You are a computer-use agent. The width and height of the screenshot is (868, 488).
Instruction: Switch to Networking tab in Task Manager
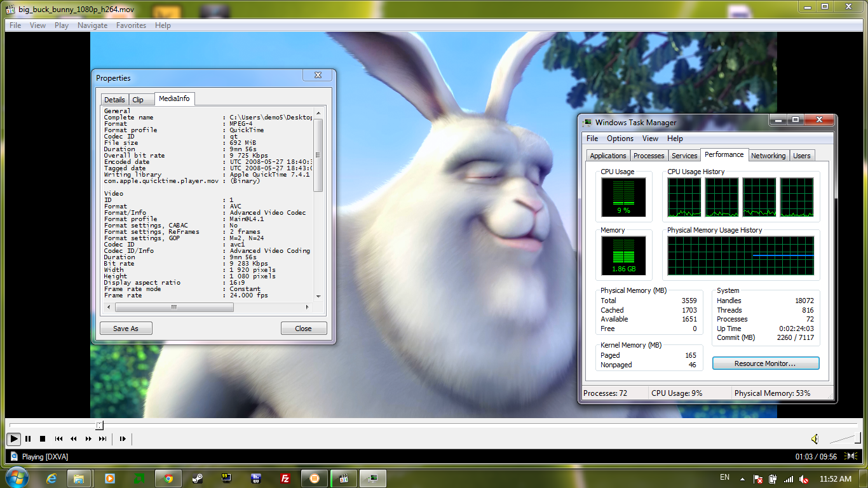[x=768, y=156]
